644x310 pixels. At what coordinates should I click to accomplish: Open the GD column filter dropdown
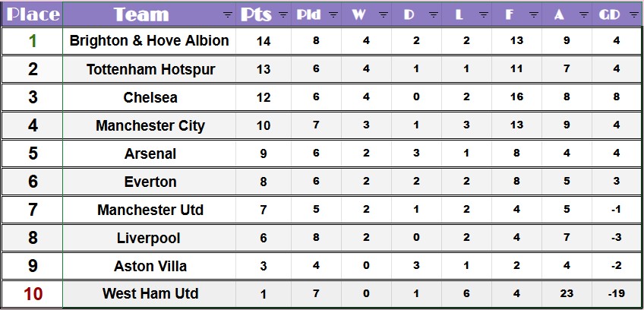[x=633, y=14]
